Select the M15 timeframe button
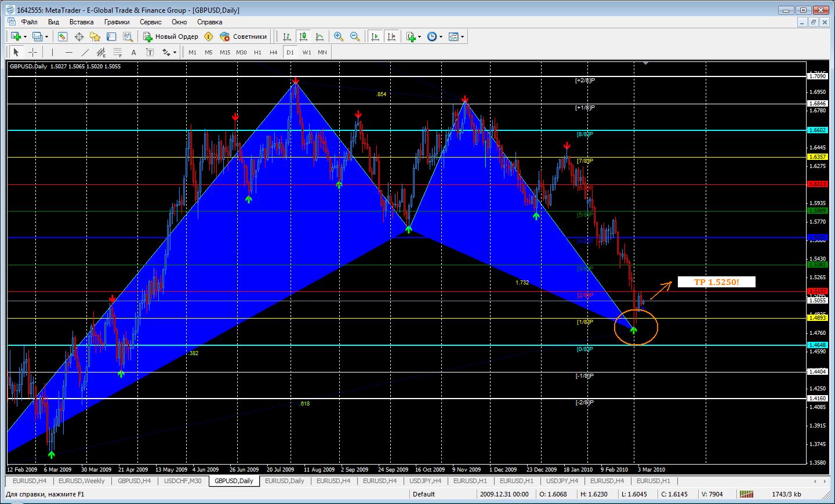The image size is (835, 504). click(x=225, y=52)
